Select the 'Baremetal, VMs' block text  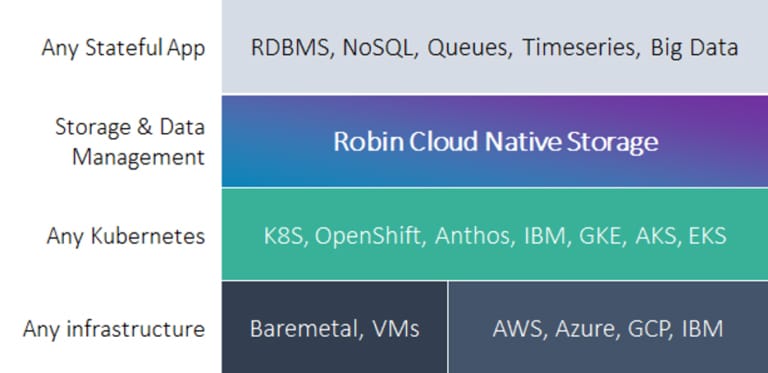335,329
